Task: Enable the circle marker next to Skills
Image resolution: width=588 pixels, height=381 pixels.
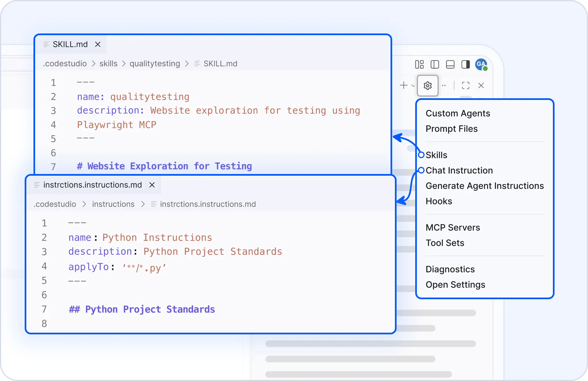Action: point(421,155)
